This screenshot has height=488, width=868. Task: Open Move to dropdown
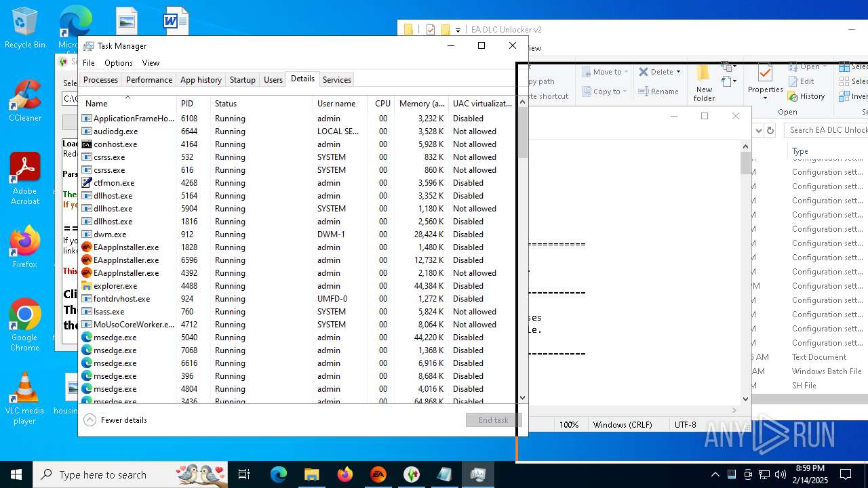click(606, 72)
